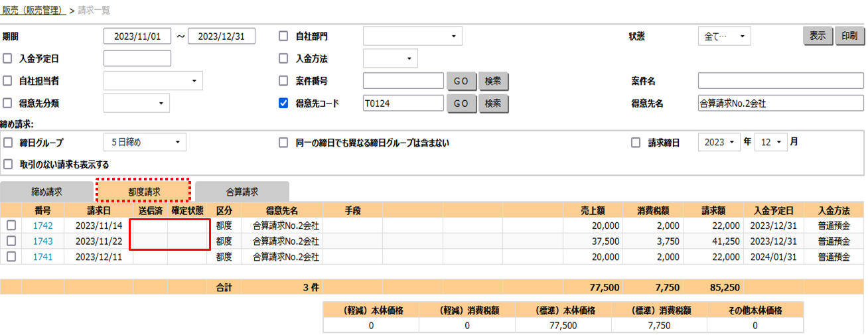
Task: Expand the 締日グループ dropdown showing 5日締め
Action: point(145,142)
